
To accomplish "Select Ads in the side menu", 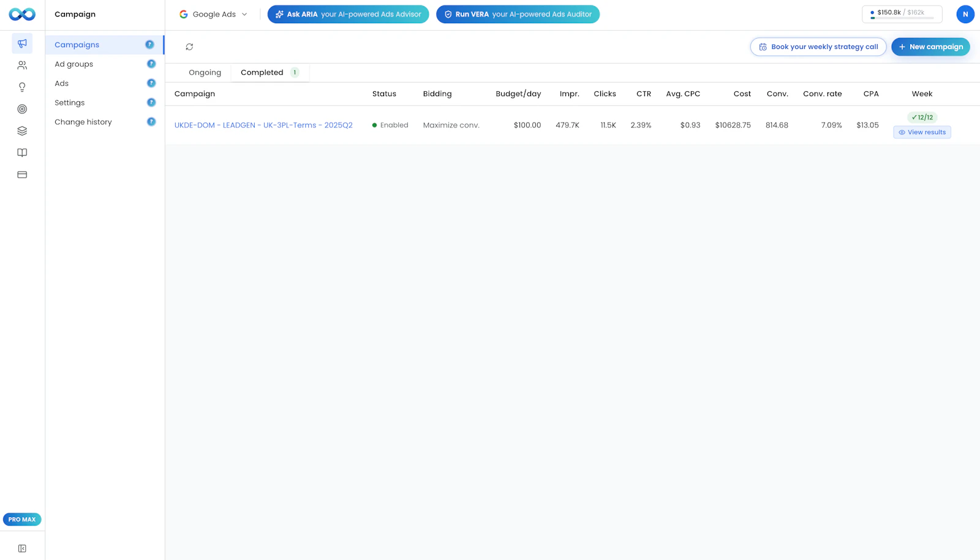I will (x=104, y=83).
